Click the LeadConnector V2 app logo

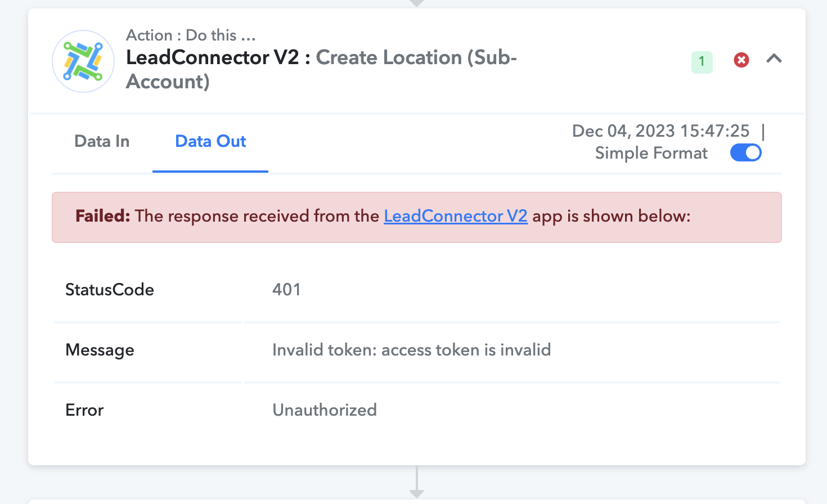point(83,61)
